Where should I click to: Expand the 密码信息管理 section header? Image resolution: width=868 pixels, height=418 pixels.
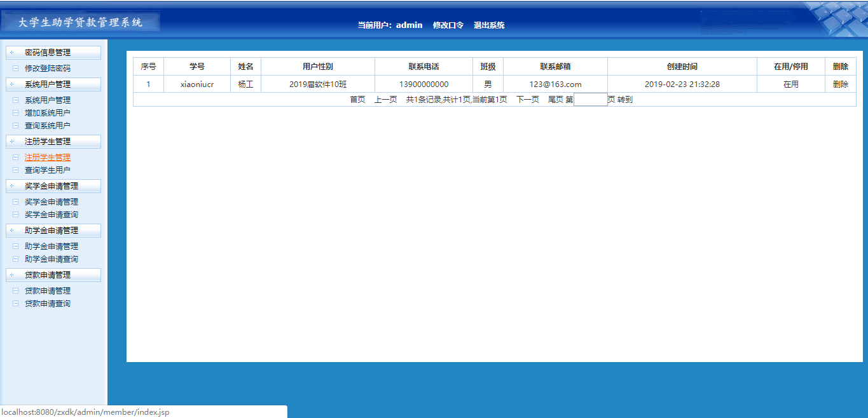click(x=48, y=53)
